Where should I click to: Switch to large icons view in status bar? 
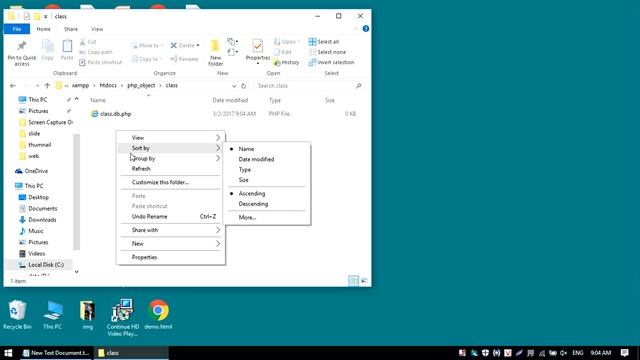click(364, 281)
